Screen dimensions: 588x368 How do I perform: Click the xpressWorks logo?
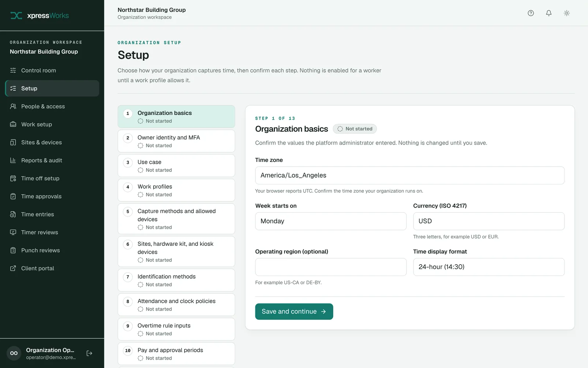click(39, 15)
